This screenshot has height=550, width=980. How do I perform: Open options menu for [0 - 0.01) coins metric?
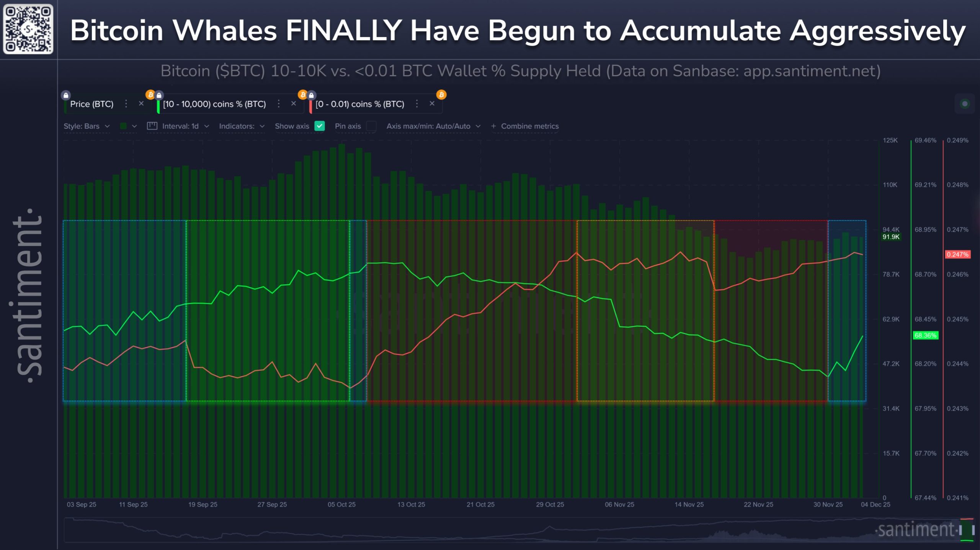416,104
